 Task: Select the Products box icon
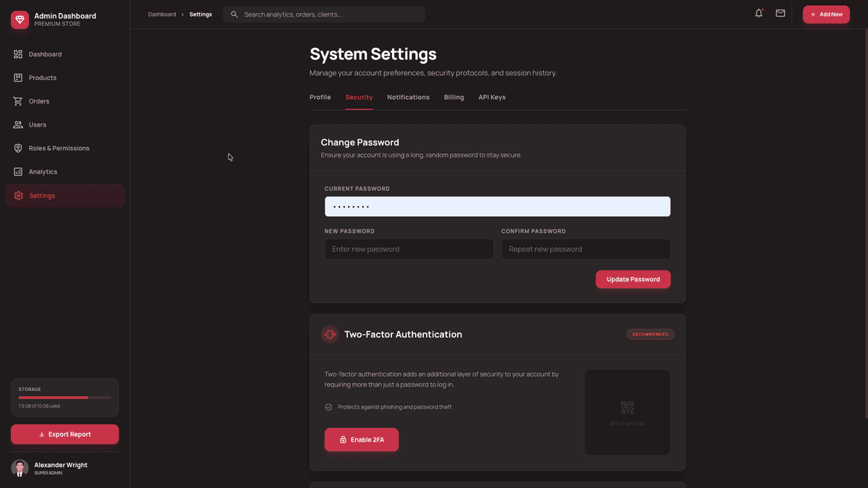click(17, 78)
